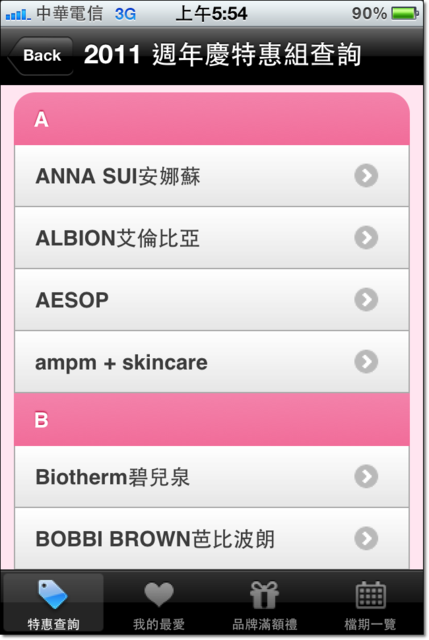Image resolution: width=429 pixels, height=640 pixels.
Task: Open the heart icon for 我的最愛
Action: 159,594
